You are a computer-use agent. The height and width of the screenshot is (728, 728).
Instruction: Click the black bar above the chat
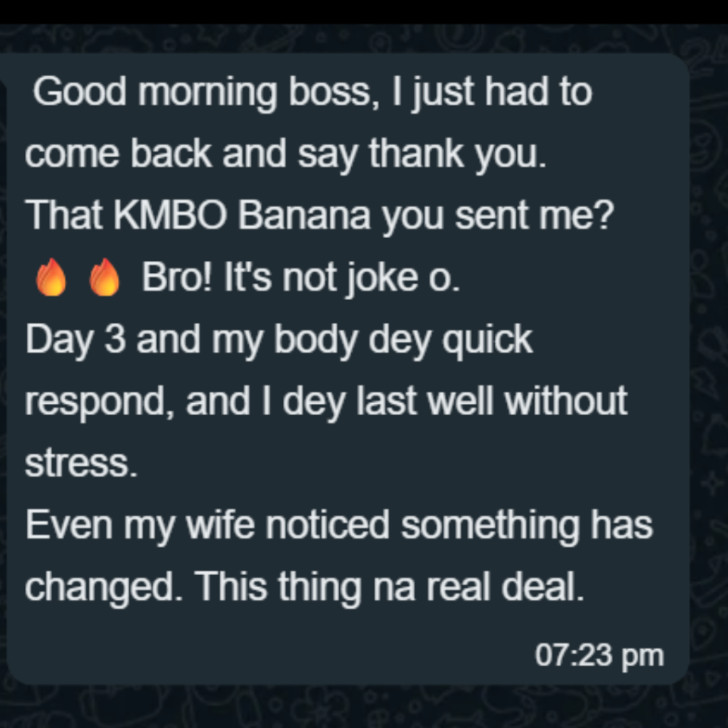(364, 11)
